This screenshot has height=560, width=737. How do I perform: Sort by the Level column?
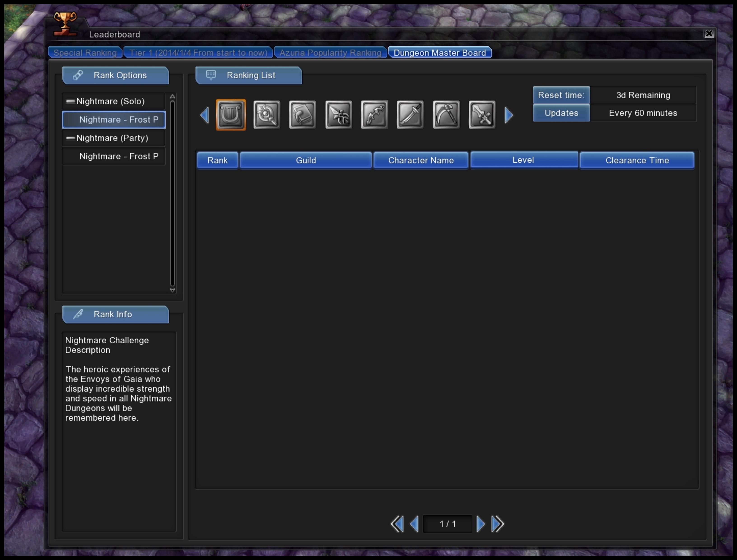(x=524, y=160)
